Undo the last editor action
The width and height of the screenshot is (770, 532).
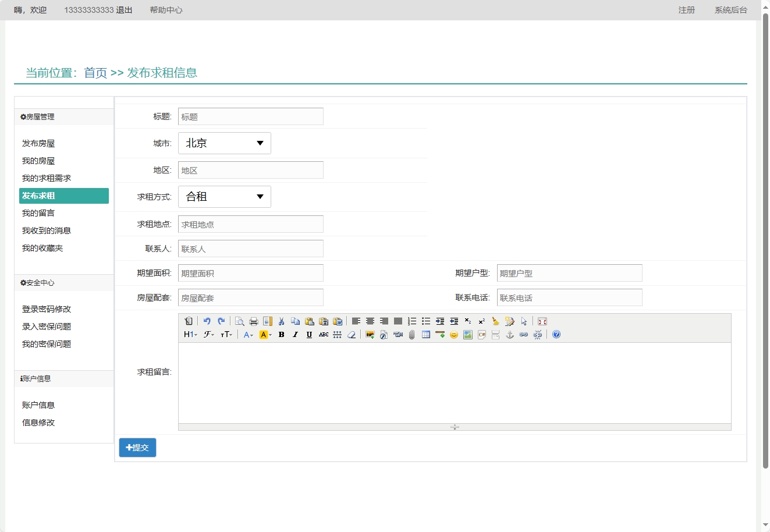[x=207, y=321]
